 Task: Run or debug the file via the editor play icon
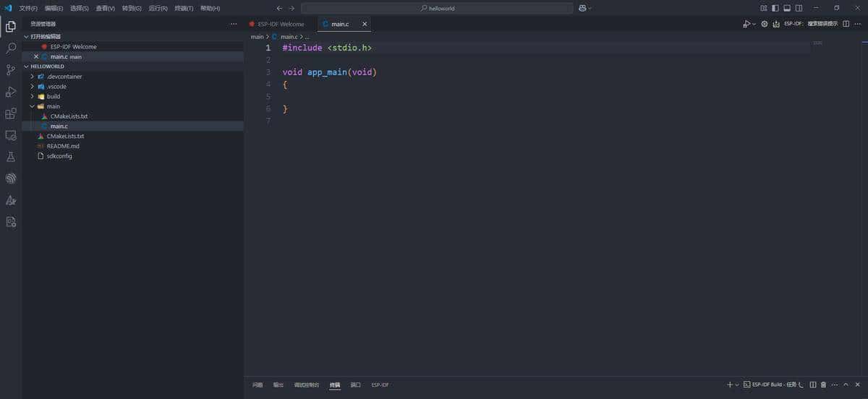746,24
